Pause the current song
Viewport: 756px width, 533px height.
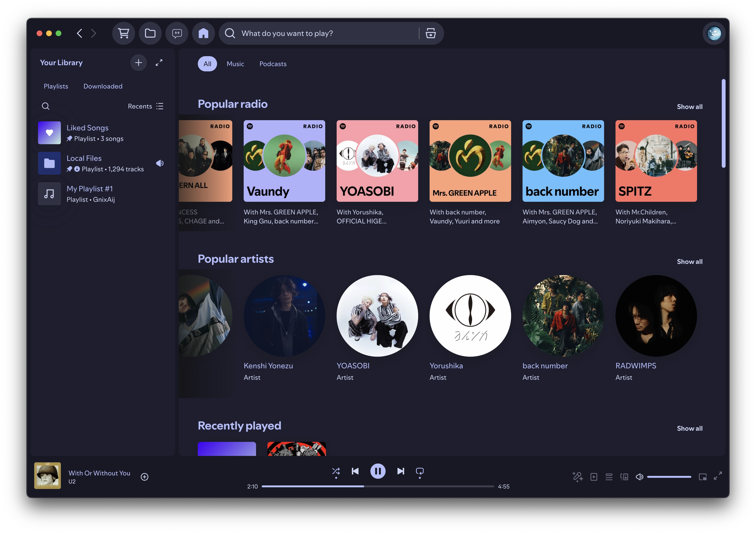click(x=378, y=471)
